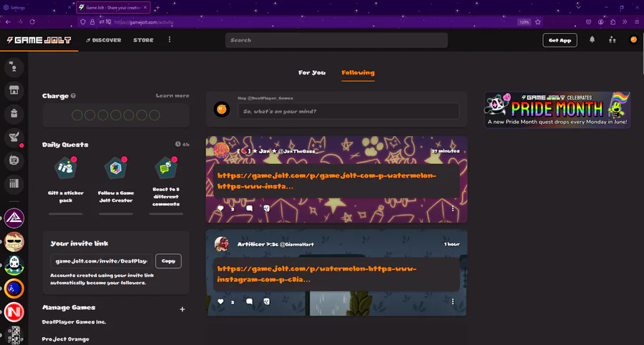Open the blue circle community in the sidebar
This screenshot has height=345, width=644.
[14, 288]
